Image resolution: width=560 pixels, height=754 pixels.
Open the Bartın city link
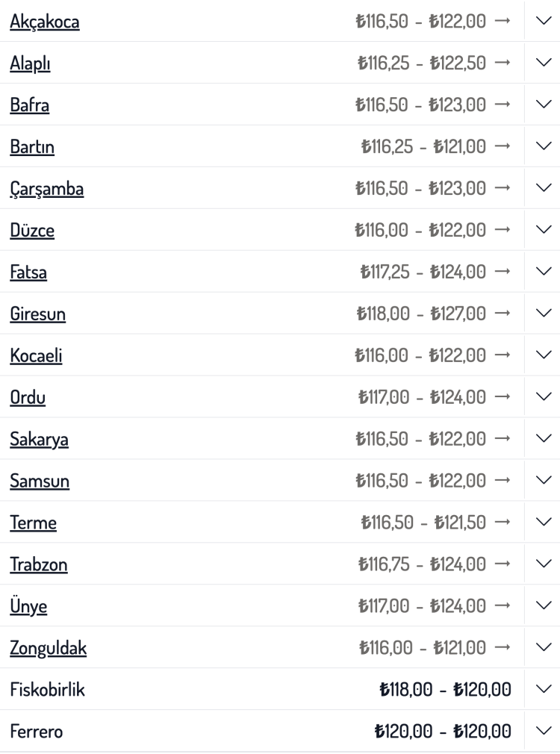coord(32,148)
